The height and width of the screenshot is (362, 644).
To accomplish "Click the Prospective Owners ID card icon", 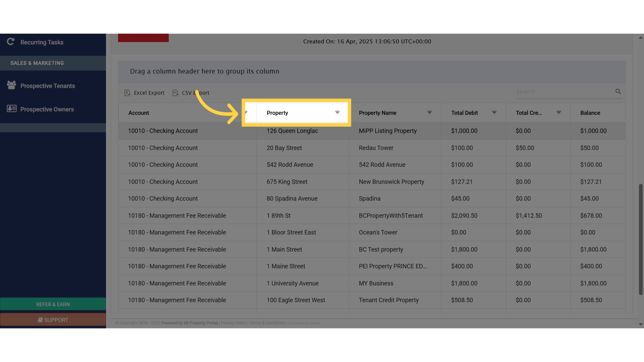I will tap(12, 109).
